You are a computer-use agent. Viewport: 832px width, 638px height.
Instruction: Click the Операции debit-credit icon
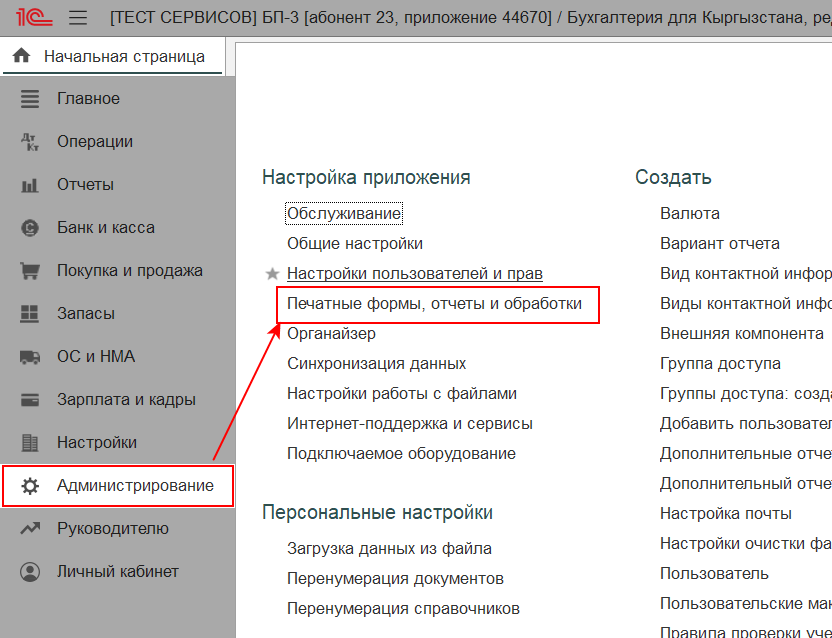coord(30,142)
